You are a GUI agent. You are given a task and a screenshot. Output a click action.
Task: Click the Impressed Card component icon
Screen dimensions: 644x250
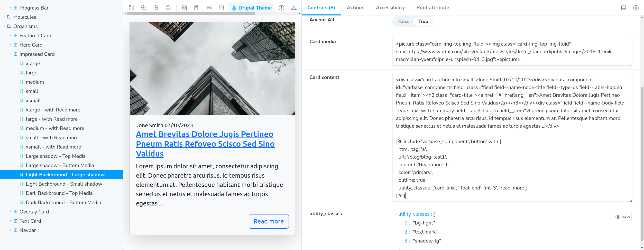click(15, 54)
